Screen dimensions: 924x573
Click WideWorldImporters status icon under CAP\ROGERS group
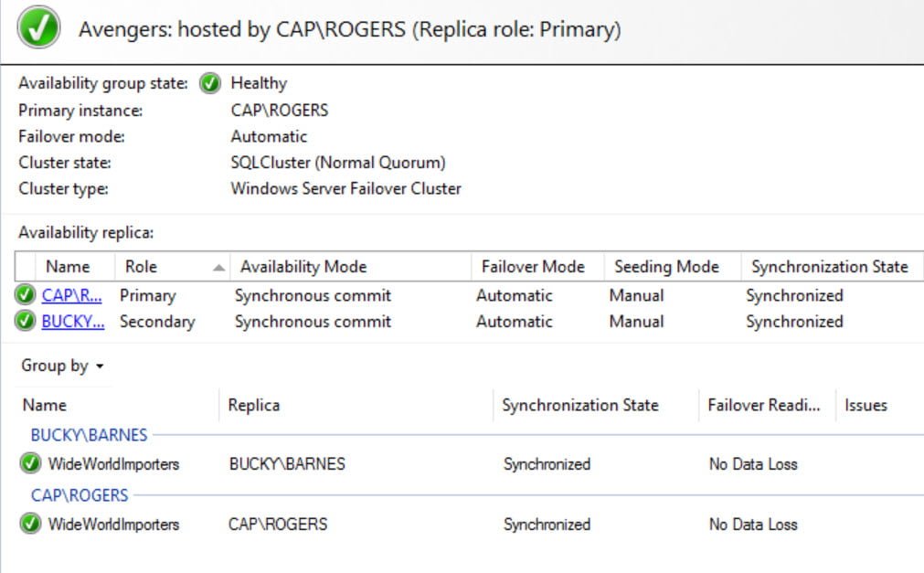(30, 524)
